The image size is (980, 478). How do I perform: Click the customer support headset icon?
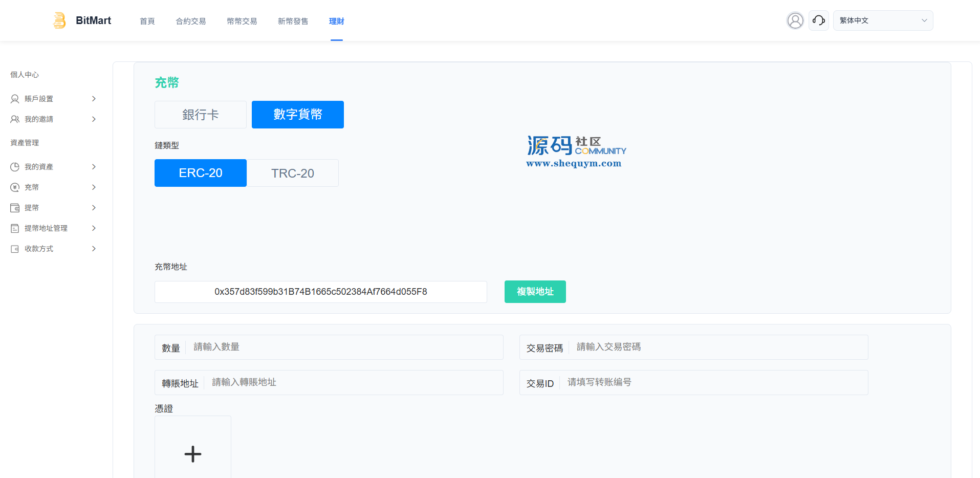tap(818, 20)
